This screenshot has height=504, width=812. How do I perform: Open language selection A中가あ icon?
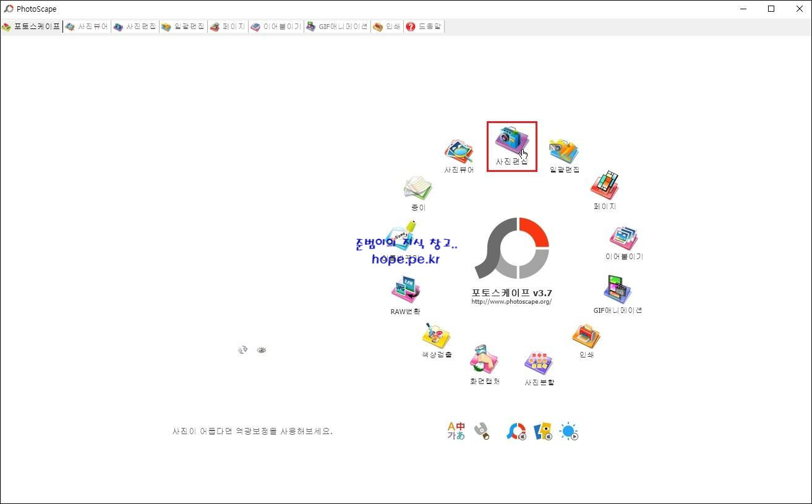pos(456,431)
